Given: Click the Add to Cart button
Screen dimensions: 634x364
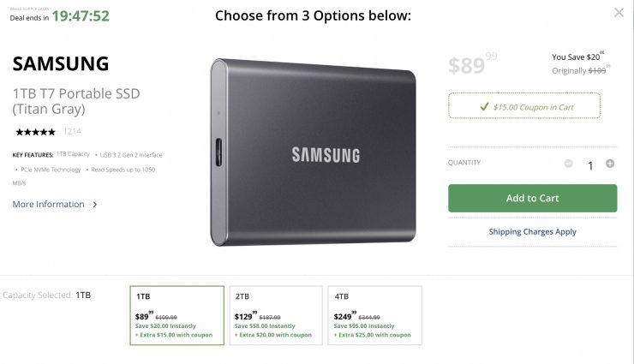Looking at the screenshot, I should coord(532,198).
